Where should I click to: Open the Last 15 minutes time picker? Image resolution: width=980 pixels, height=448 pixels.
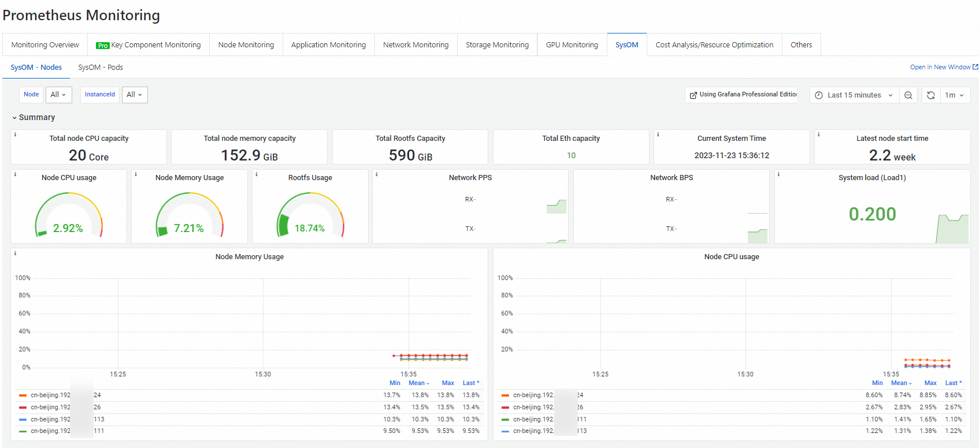point(854,95)
